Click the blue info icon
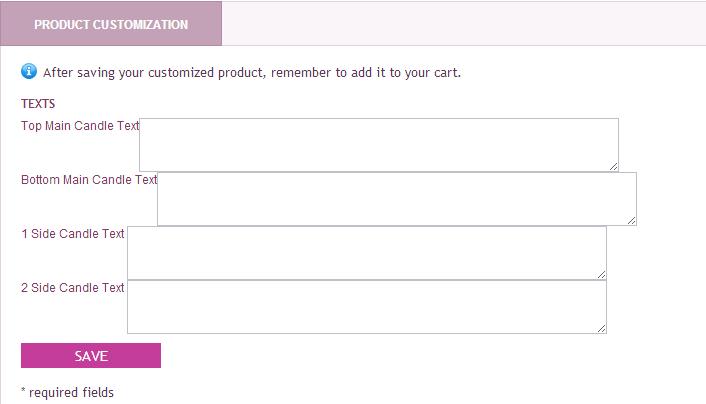 click(29, 71)
